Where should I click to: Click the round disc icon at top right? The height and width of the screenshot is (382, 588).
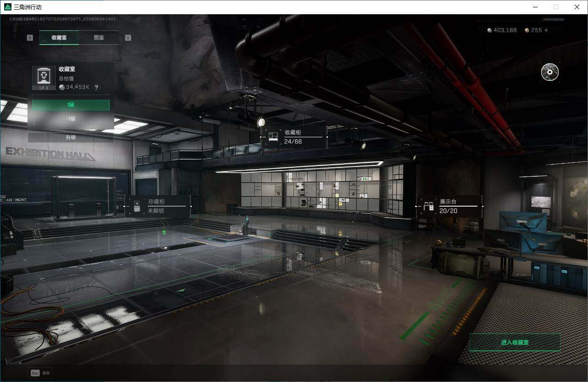click(x=550, y=72)
